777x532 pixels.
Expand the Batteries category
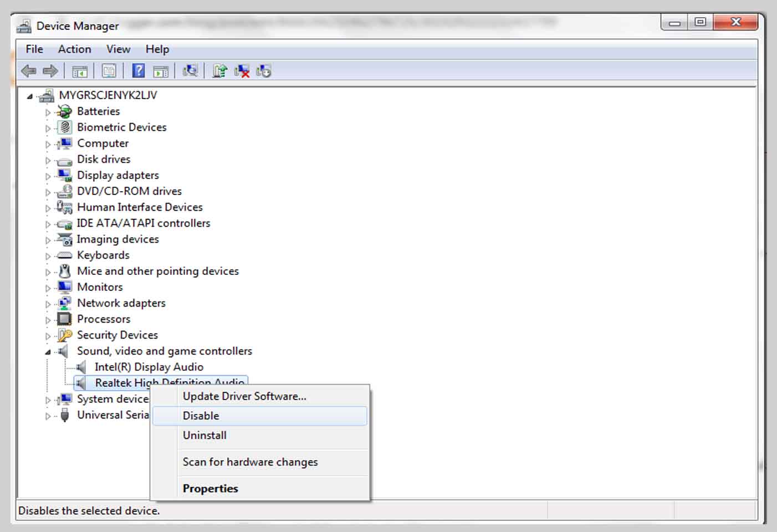(x=48, y=112)
